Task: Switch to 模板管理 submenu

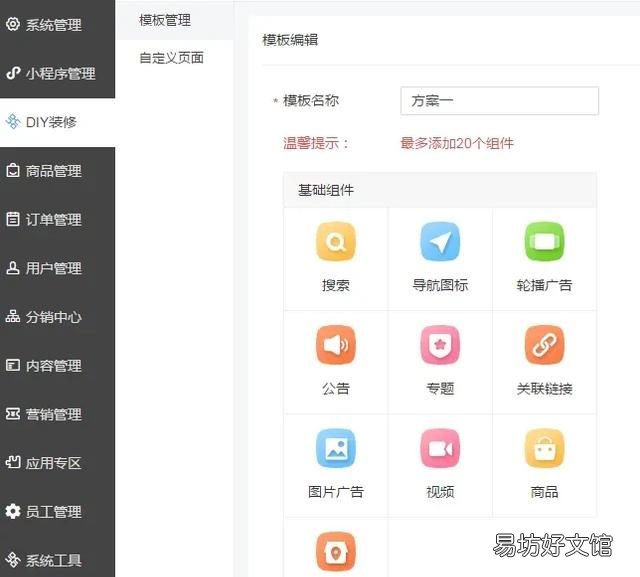Action: pos(175,20)
